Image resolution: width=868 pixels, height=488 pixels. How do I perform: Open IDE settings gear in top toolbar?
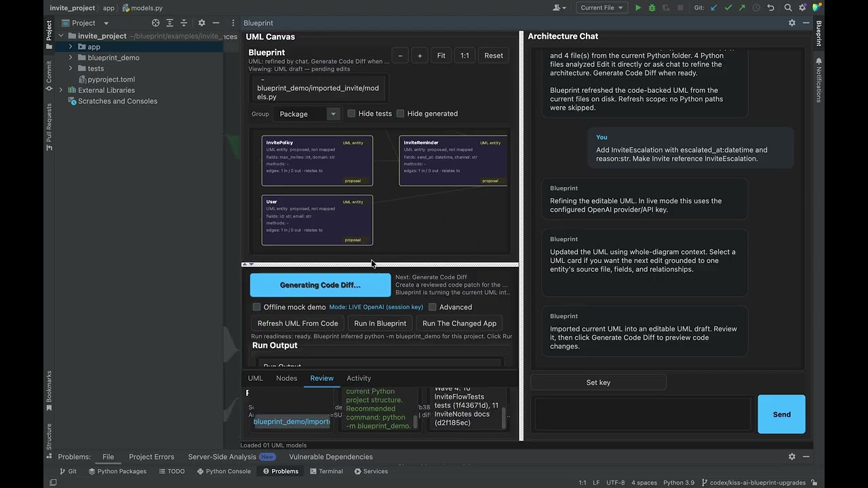pos(803,8)
